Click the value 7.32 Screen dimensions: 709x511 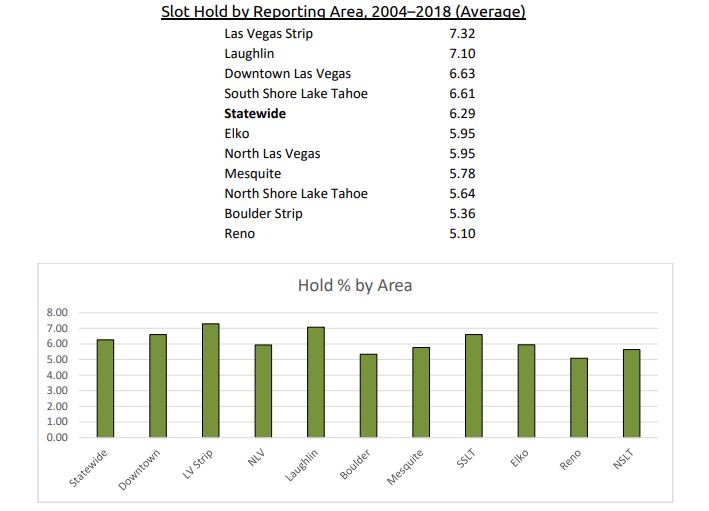tap(462, 33)
